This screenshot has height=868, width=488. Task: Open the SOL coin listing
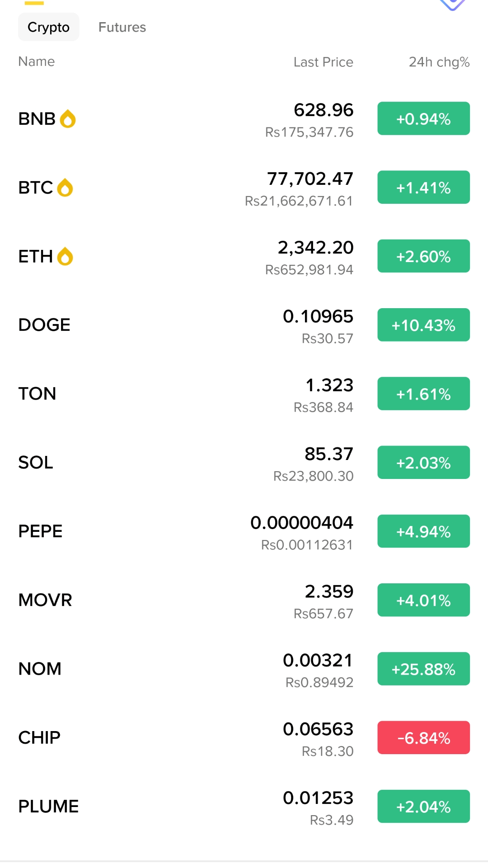[x=244, y=462]
